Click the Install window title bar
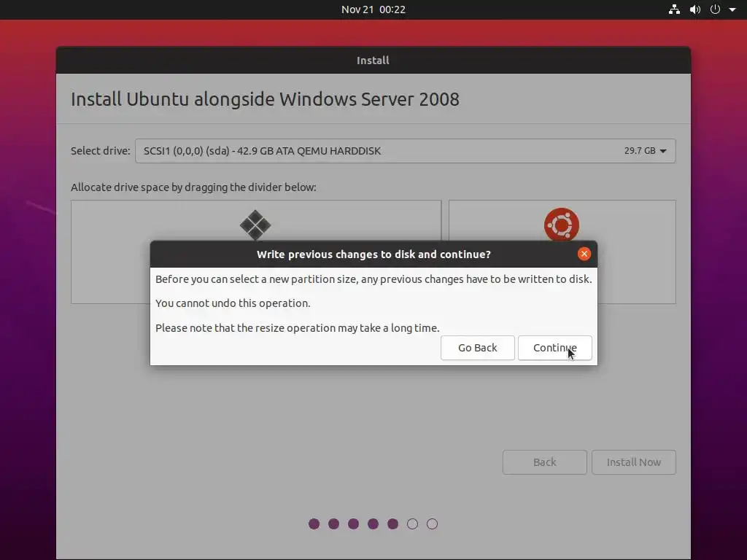 (373, 61)
